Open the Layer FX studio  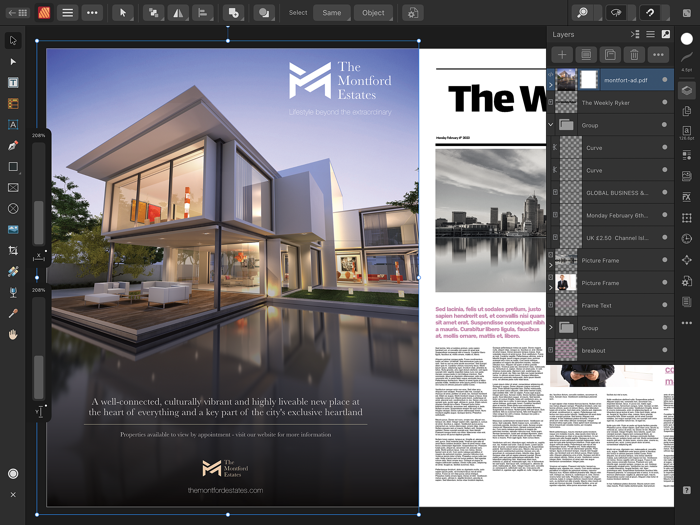(687, 197)
